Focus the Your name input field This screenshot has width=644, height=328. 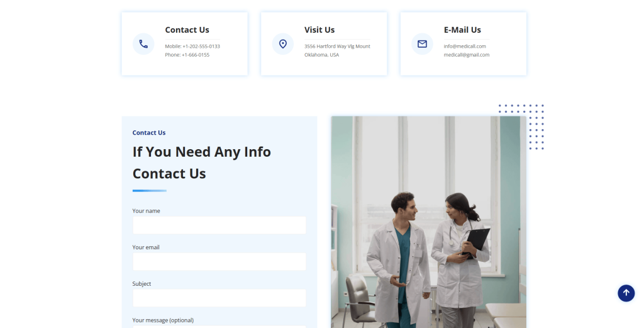(219, 225)
